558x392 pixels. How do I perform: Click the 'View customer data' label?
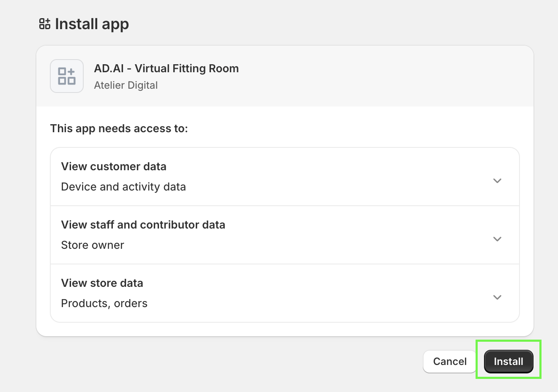click(x=114, y=166)
